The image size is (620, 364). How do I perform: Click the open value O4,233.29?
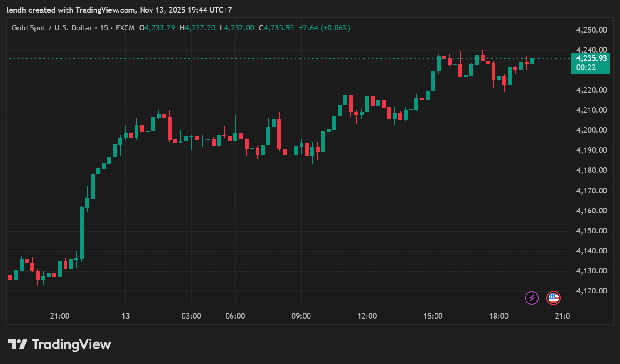pyautogui.click(x=157, y=28)
